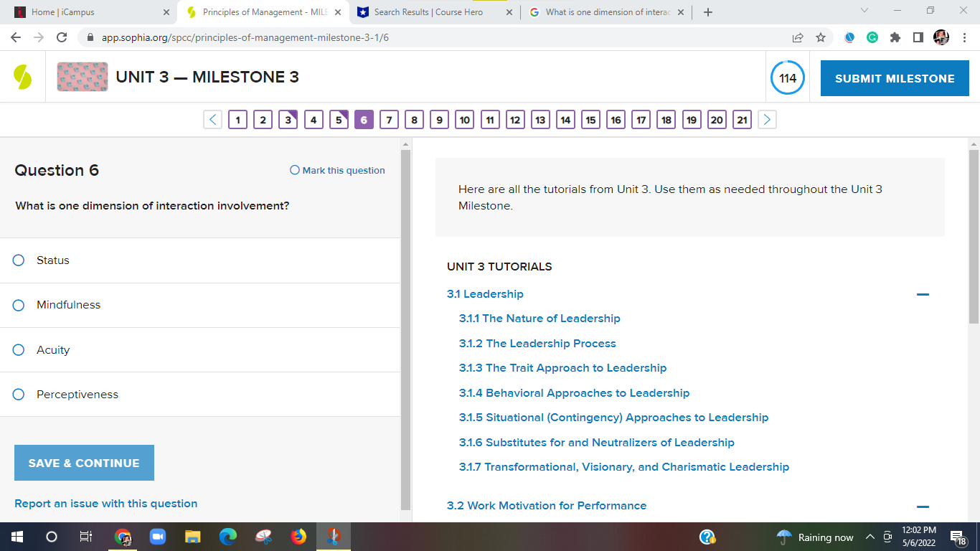Jump to question 3

click(x=288, y=120)
